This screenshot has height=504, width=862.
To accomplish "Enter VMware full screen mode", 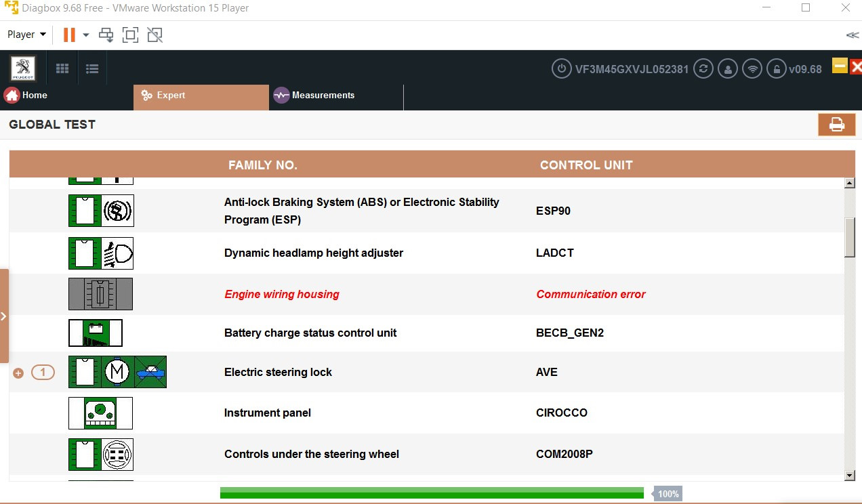I will point(130,35).
